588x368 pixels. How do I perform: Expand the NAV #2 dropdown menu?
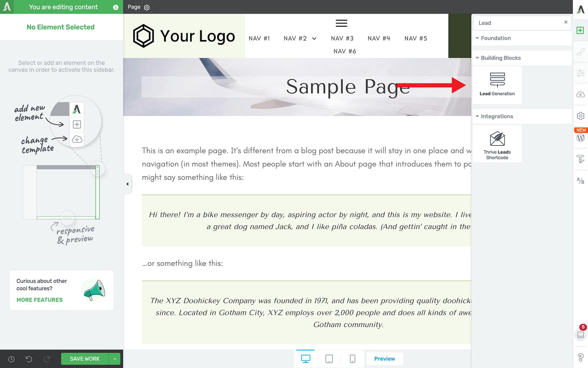coord(314,39)
